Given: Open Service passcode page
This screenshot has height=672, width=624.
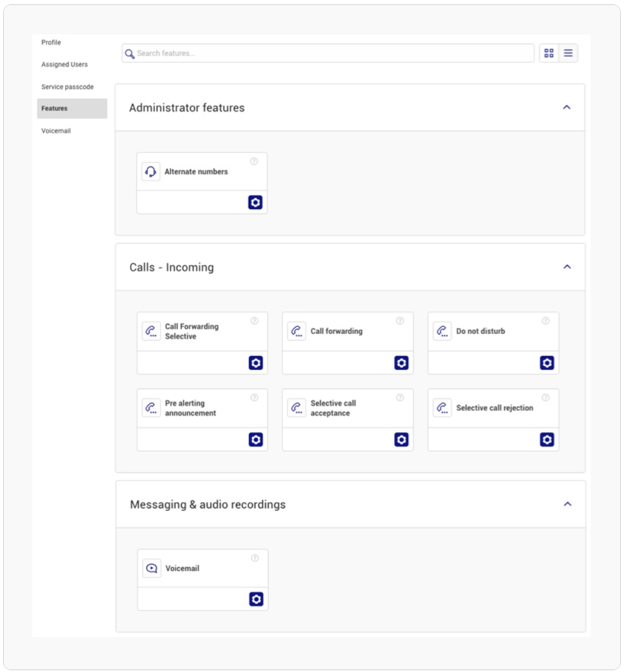Looking at the screenshot, I should 67,86.
